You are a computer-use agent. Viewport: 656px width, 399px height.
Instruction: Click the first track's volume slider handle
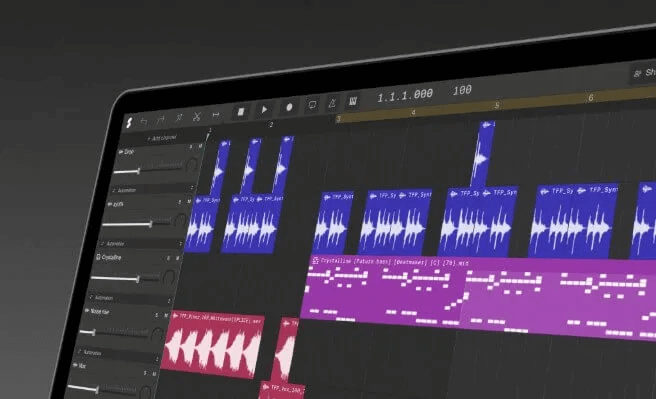click(x=138, y=171)
